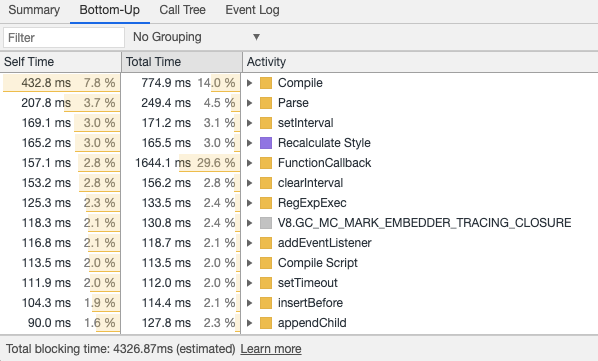Select the FunctionCallback label
The width and height of the screenshot is (598, 361).
coord(324,163)
